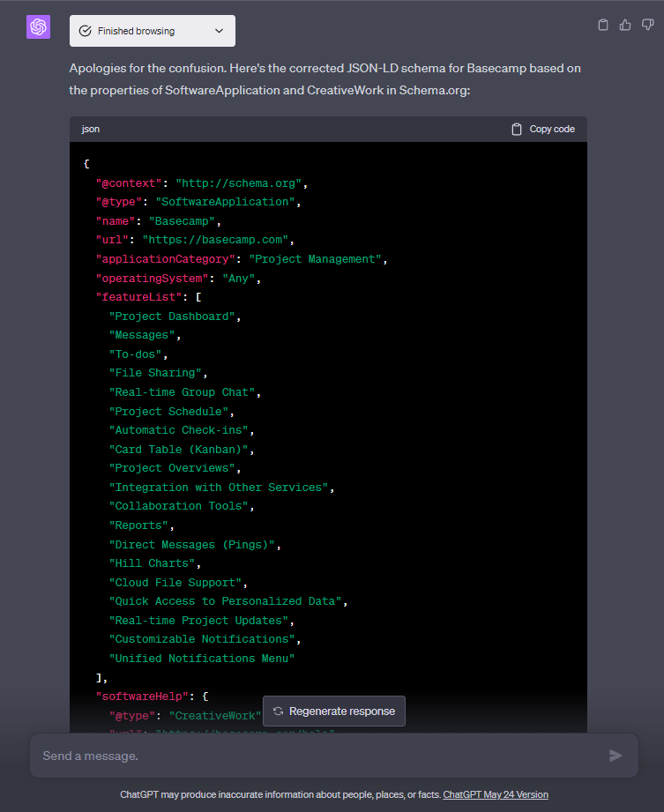Click Regenerate response button

[334, 711]
